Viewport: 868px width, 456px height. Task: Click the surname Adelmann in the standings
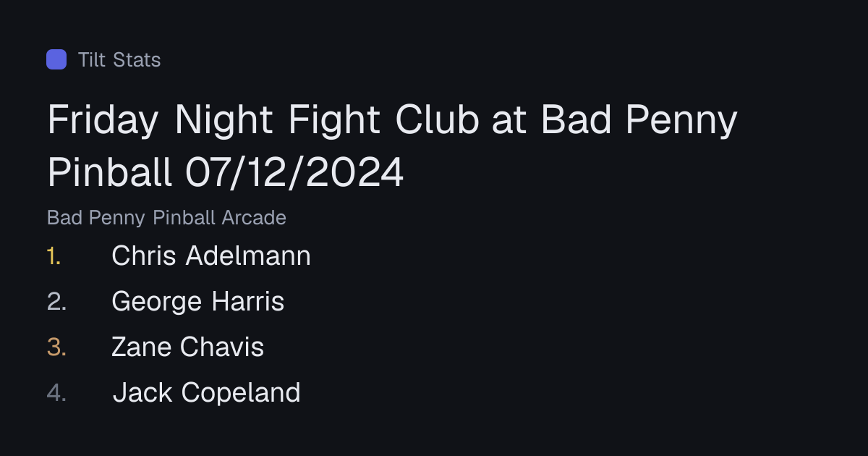(x=249, y=256)
